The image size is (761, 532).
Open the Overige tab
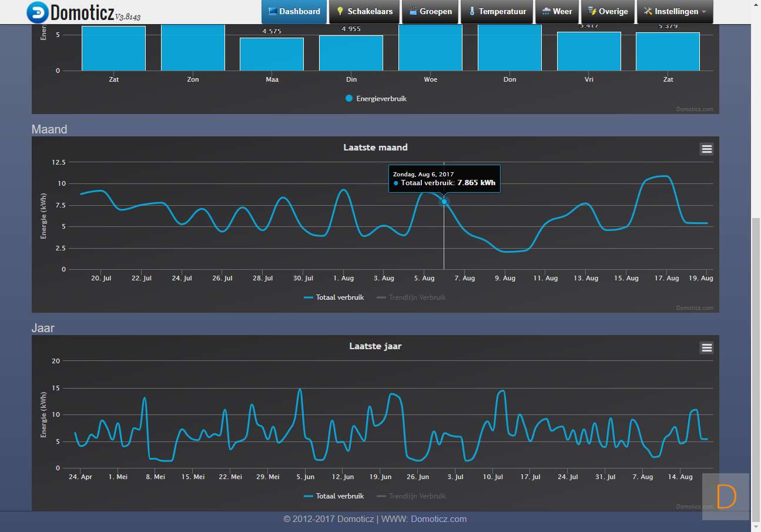coord(608,12)
